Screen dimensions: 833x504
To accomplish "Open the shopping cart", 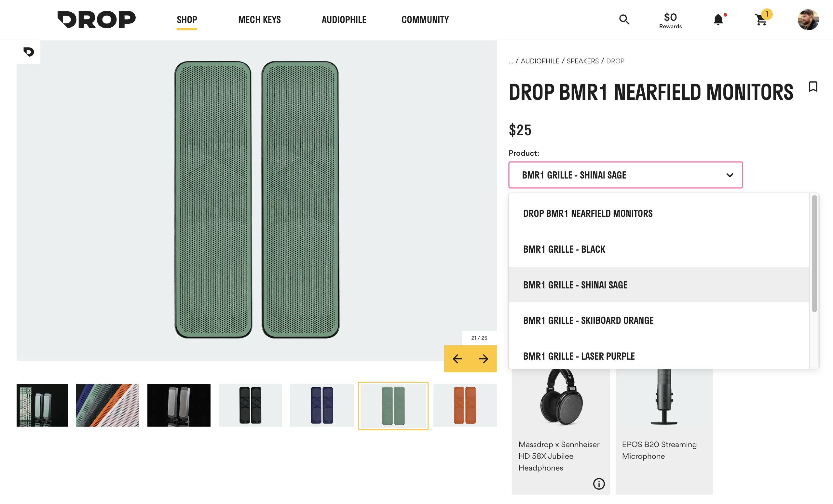I will (761, 20).
